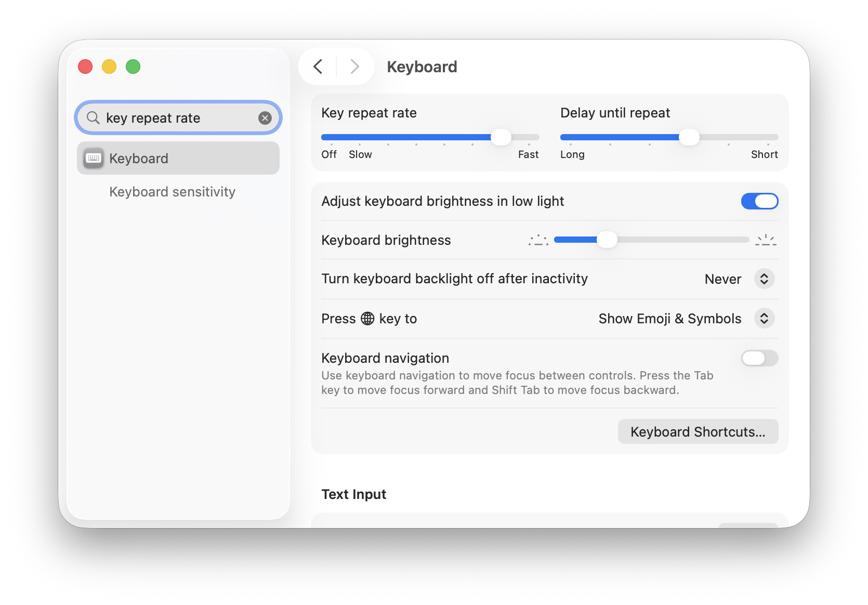Viewport: 868px width, 605px height.
Task: Open the Show Emoji & Symbols dropdown
Action: [x=686, y=319]
